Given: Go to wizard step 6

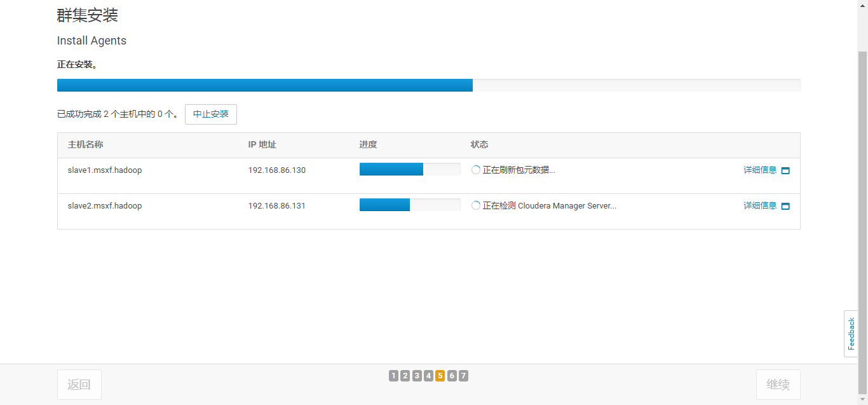Looking at the screenshot, I should (x=452, y=376).
